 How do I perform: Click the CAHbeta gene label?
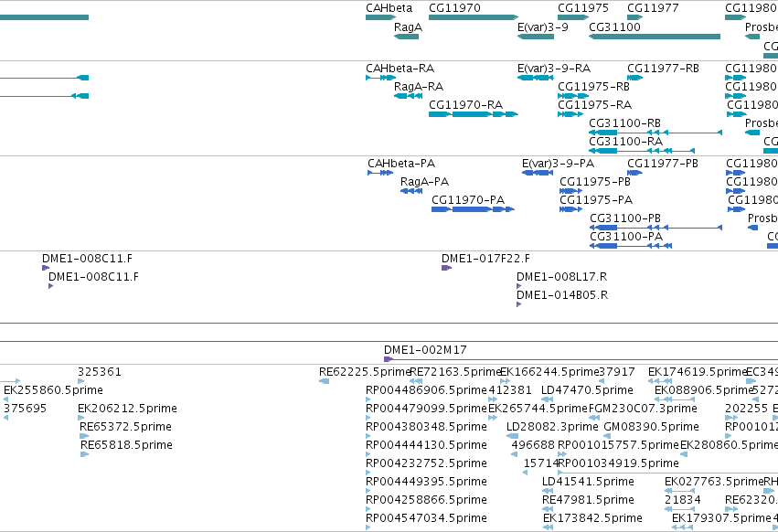point(389,8)
